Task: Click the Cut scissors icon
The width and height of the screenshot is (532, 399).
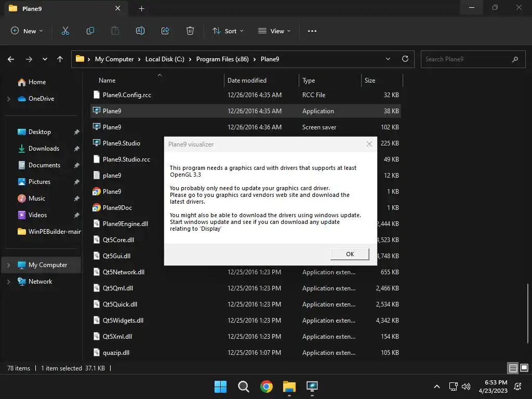Action: click(x=65, y=31)
